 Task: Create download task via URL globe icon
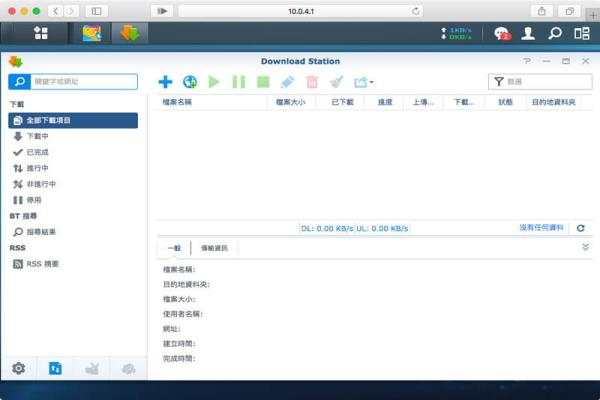190,82
